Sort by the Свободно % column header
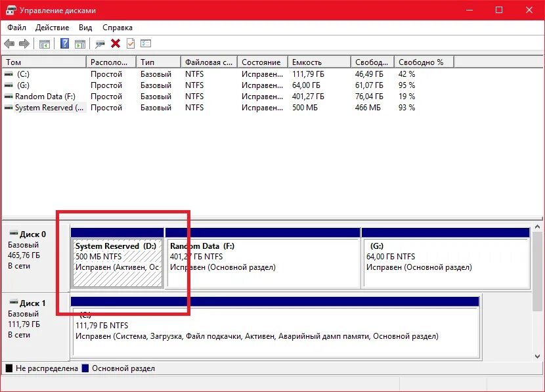The image size is (545, 392). click(424, 62)
